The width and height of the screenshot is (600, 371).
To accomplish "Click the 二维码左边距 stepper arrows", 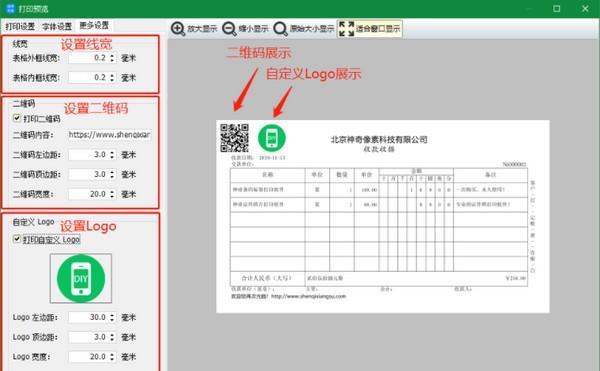I will pos(112,155).
